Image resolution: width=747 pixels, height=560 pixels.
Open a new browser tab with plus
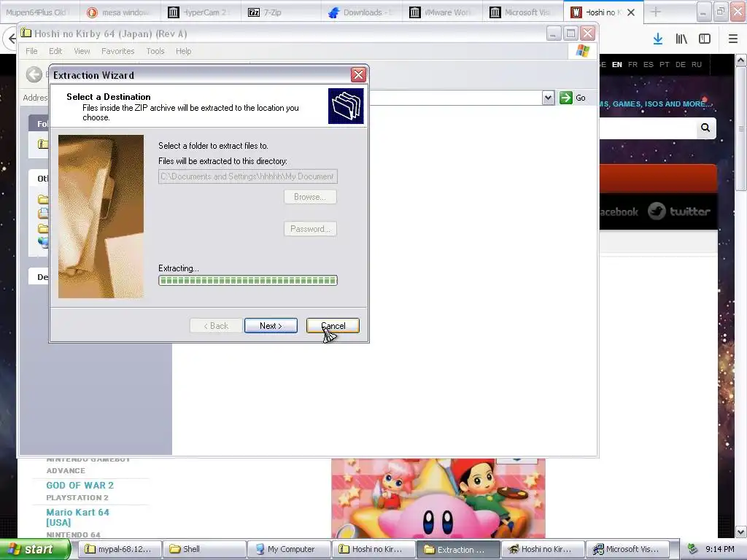[656, 12]
